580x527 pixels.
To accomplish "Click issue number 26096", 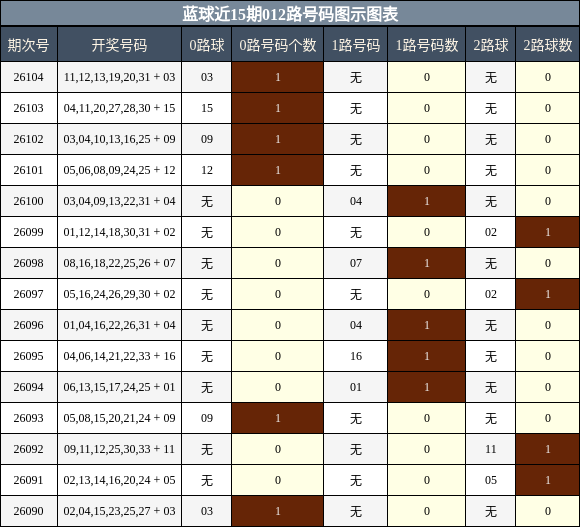I will [28, 325].
